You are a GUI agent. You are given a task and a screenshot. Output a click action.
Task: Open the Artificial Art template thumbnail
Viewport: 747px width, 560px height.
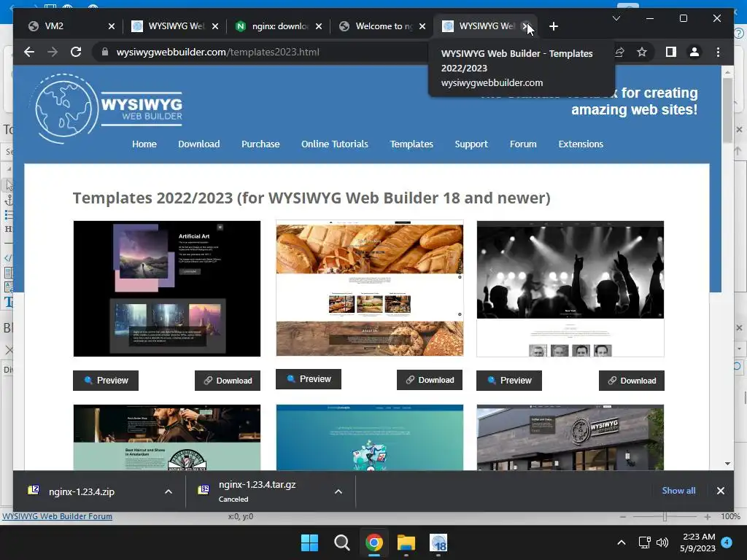click(x=167, y=289)
